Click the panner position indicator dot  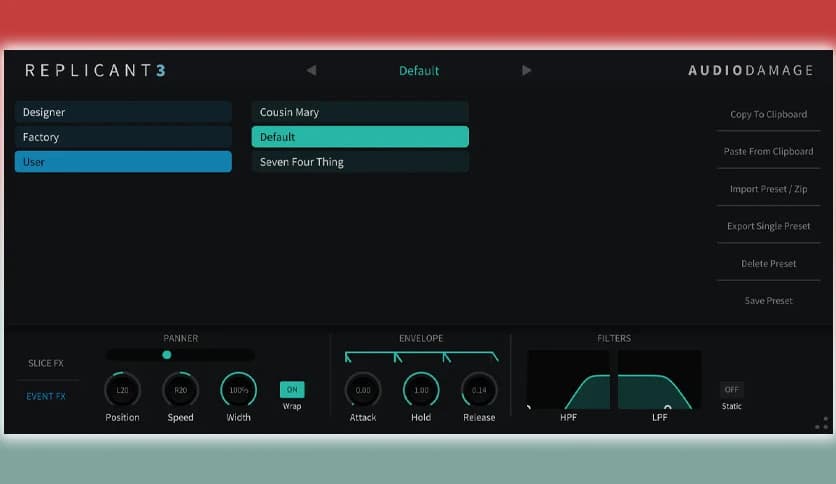tap(167, 354)
